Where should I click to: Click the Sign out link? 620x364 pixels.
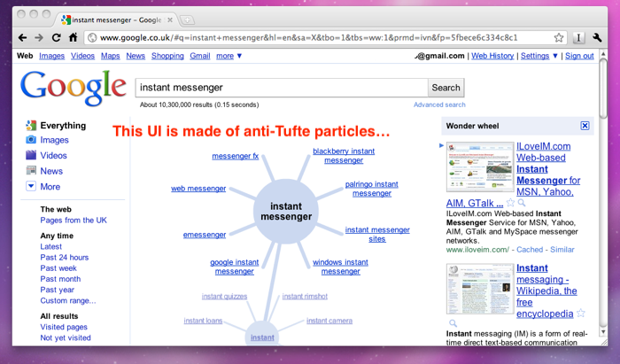click(x=579, y=56)
